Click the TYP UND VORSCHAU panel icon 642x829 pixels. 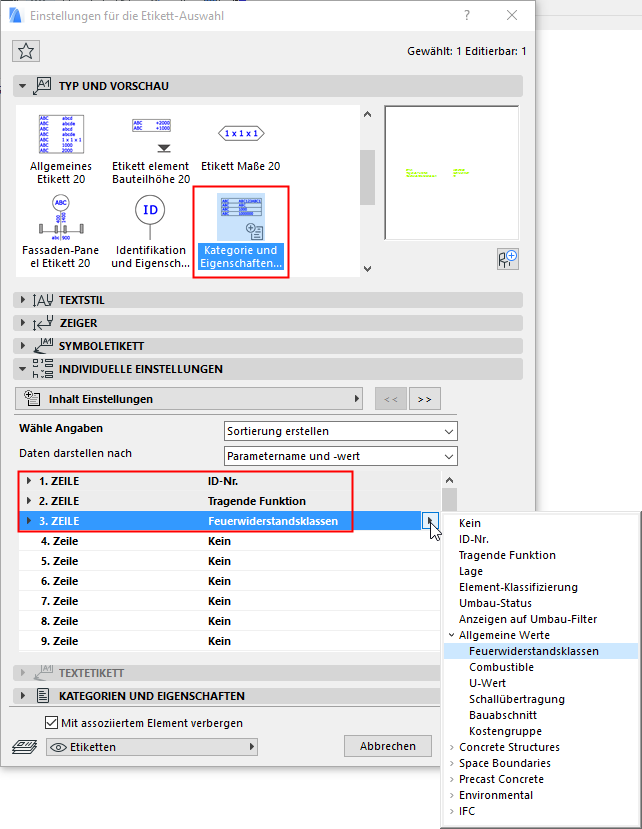(x=43, y=86)
